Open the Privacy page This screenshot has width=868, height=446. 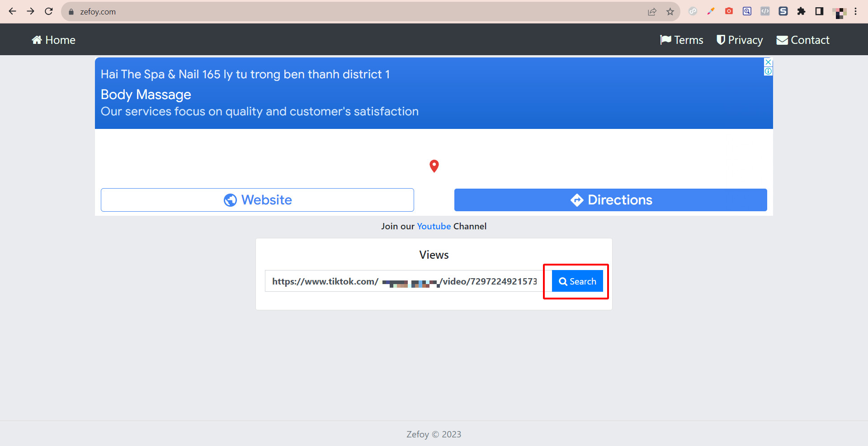point(740,40)
